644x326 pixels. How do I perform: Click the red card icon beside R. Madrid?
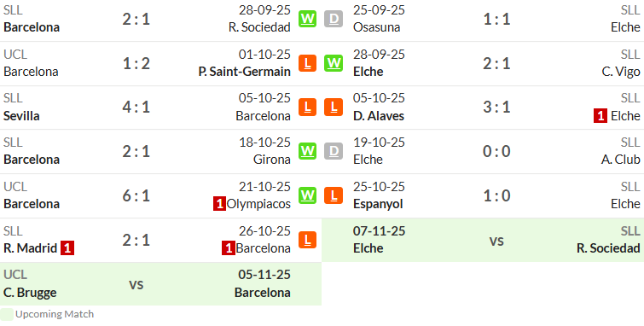[67, 248]
